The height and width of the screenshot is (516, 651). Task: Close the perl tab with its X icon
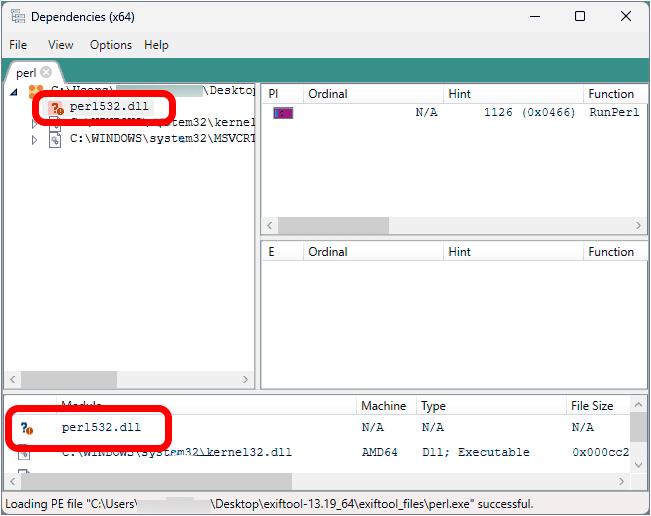[x=46, y=73]
